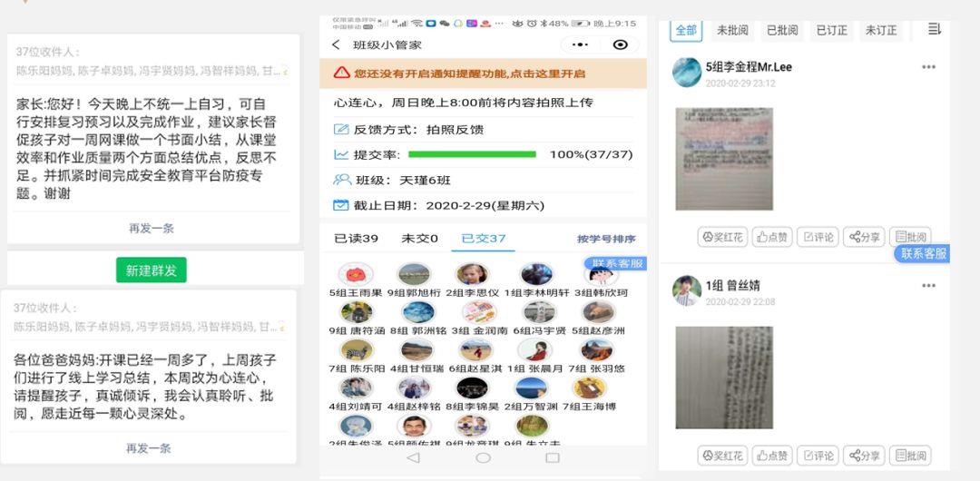The height and width of the screenshot is (481, 980).
Task: Tap 评论 on 5组李金程Mr.Lee post
Action: (818, 237)
